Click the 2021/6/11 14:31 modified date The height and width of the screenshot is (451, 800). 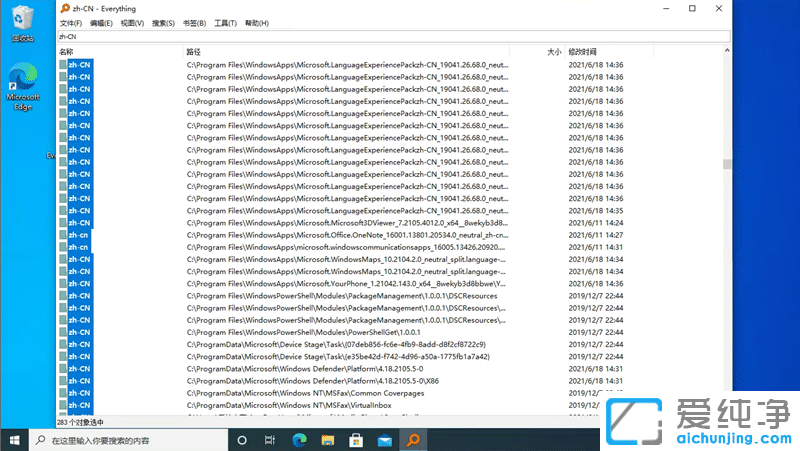[x=596, y=247]
